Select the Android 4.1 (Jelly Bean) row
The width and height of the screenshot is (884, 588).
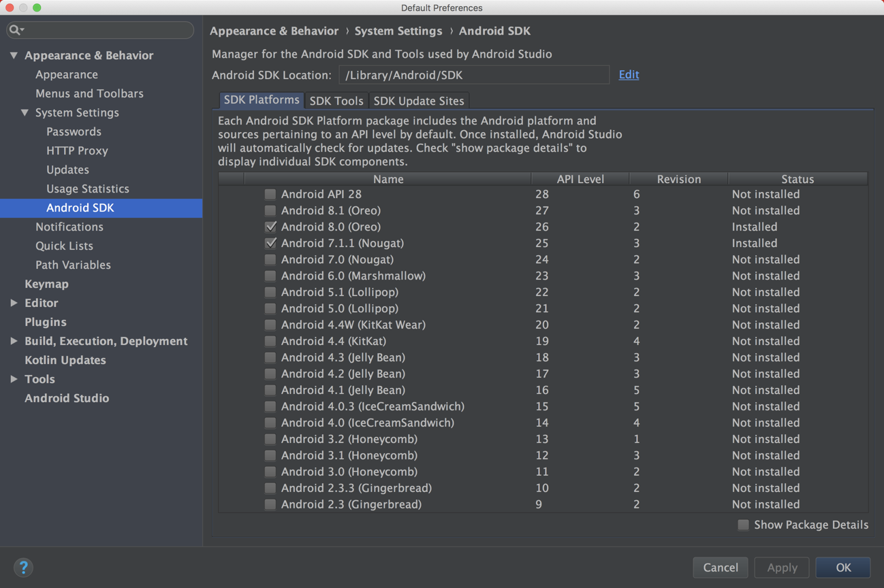[543, 390]
